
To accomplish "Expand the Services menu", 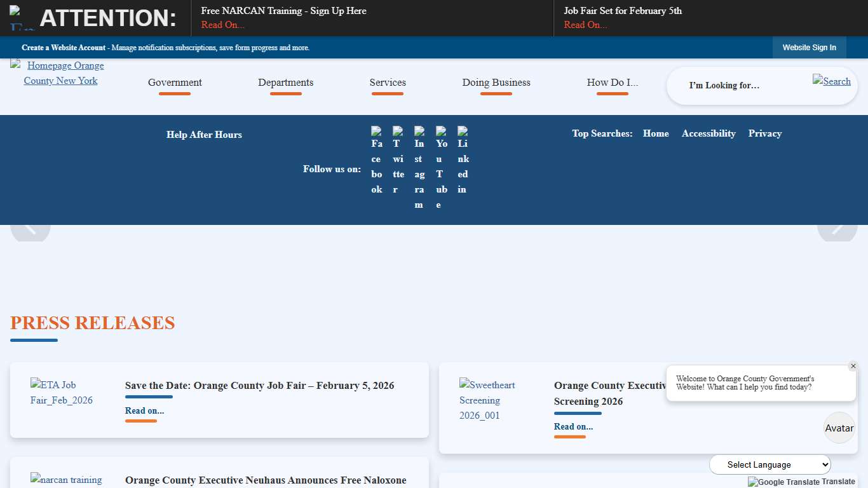I will [x=388, y=83].
